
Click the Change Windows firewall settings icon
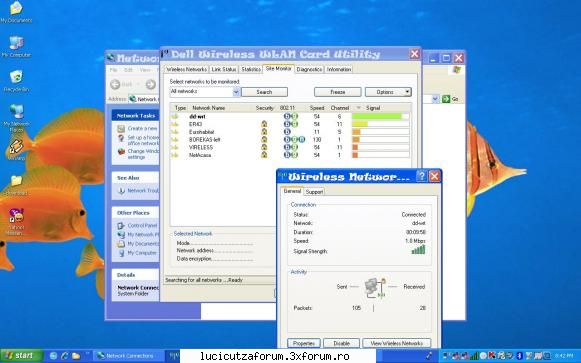121,151
